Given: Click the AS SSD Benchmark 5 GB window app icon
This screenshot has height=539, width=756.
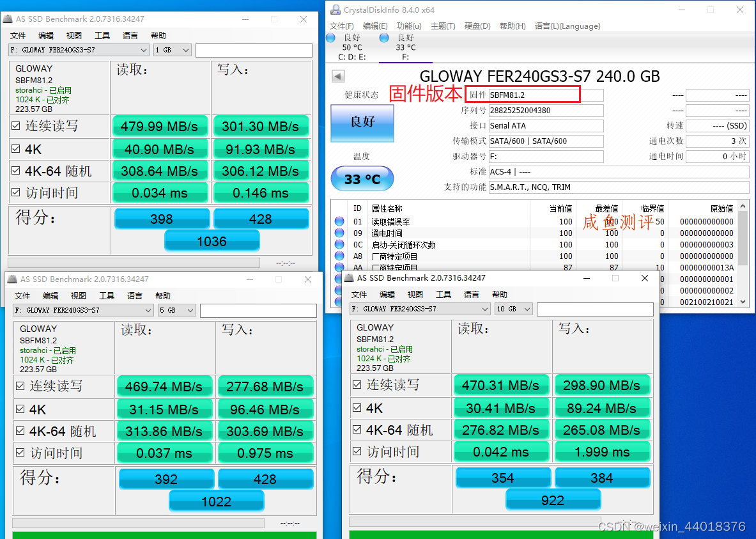Looking at the screenshot, I should pos(12,279).
